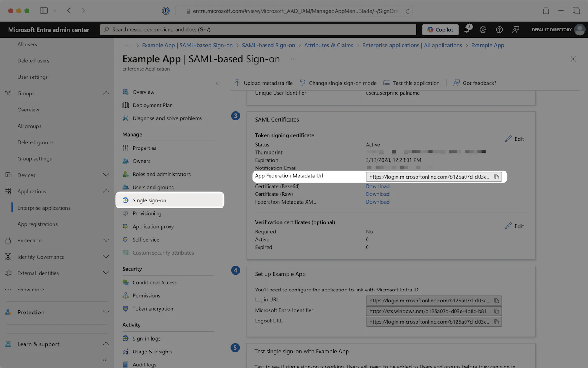
Task: Open Enterprise applications in sidebar
Action: 44,208
